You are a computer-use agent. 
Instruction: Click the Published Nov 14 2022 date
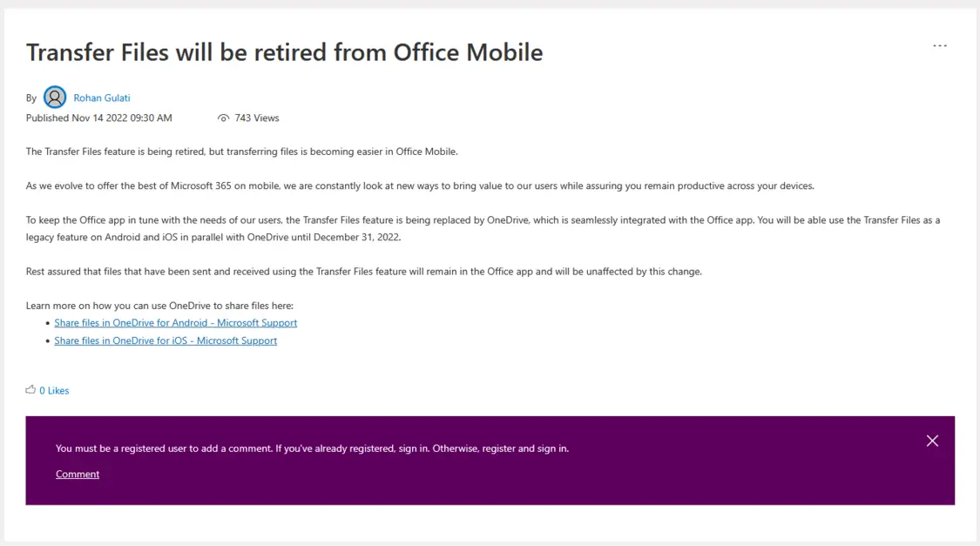[x=98, y=118]
